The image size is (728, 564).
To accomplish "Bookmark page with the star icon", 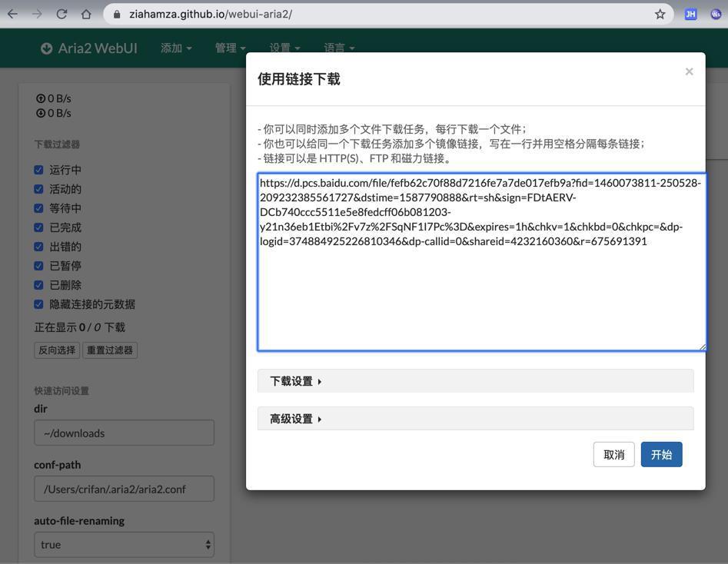I will click(x=660, y=15).
